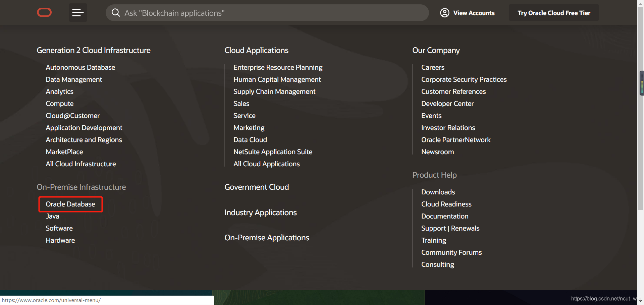The height and width of the screenshot is (305, 644).
Task: Focus the Ask search input field
Action: coord(267,13)
